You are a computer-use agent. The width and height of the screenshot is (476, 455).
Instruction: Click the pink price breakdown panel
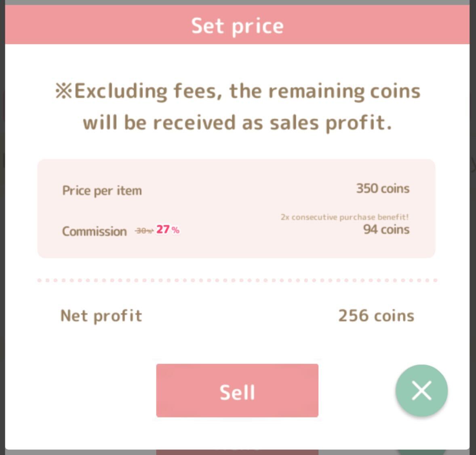coord(236,209)
